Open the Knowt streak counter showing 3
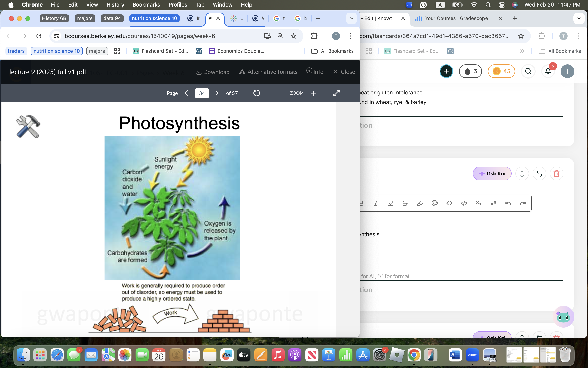Screen dimensions: 588x368 470,71
